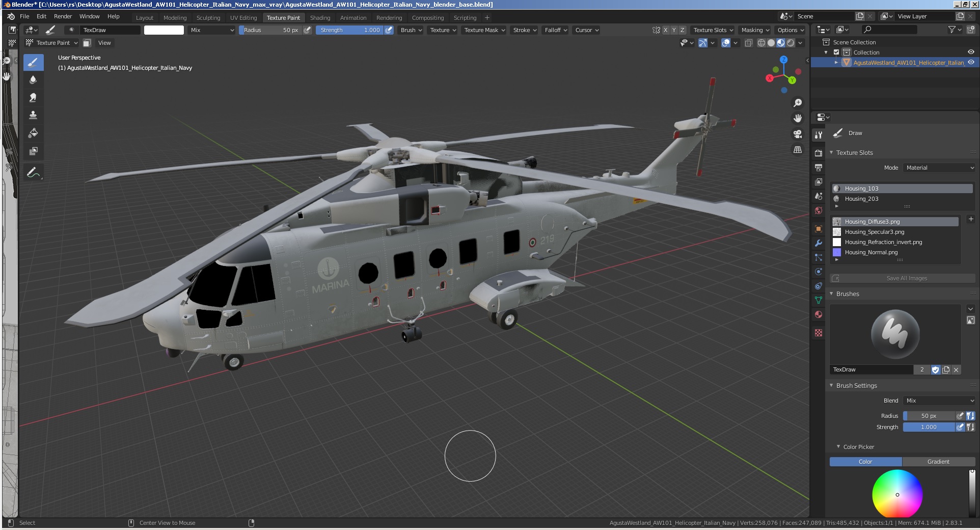Viewport: 980px width, 530px height.
Task: Select Housing_Normal.png texture slot
Action: [895, 252]
